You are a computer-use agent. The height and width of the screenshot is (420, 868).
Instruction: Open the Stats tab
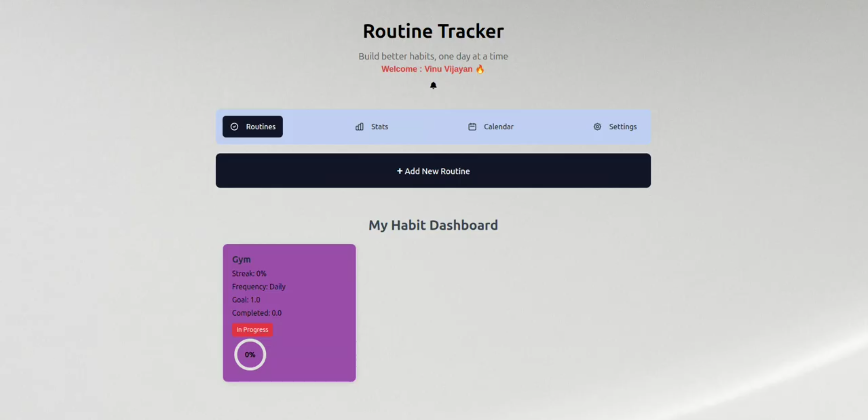[x=372, y=127]
